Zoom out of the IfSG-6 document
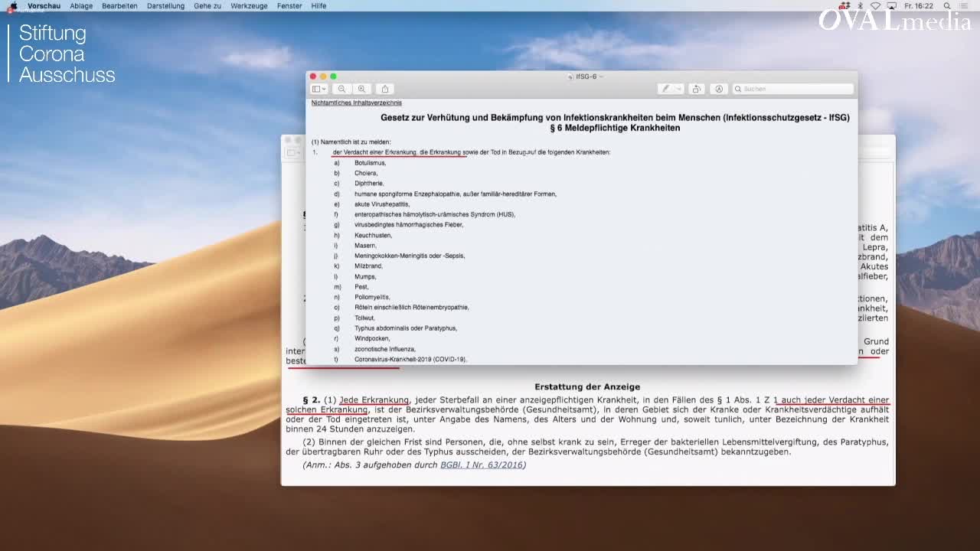This screenshot has width=980, height=551. click(342, 89)
